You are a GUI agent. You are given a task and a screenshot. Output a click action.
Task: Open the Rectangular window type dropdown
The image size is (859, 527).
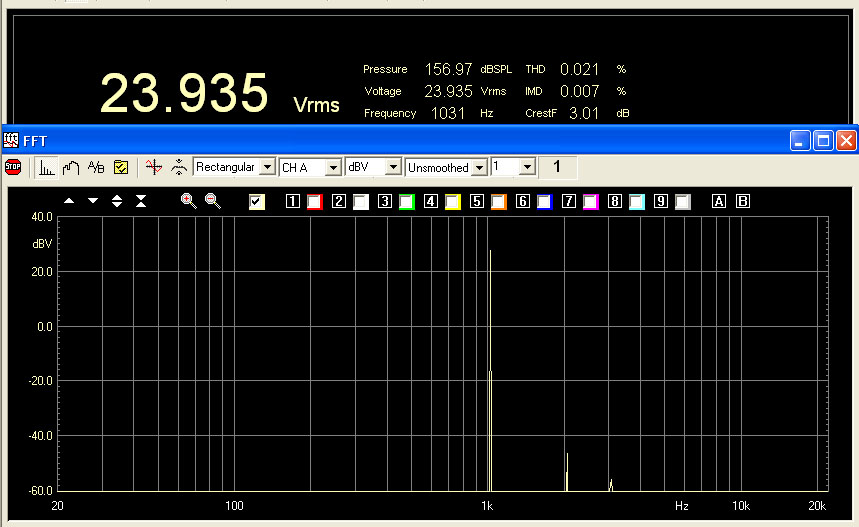click(x=267, y=167)
